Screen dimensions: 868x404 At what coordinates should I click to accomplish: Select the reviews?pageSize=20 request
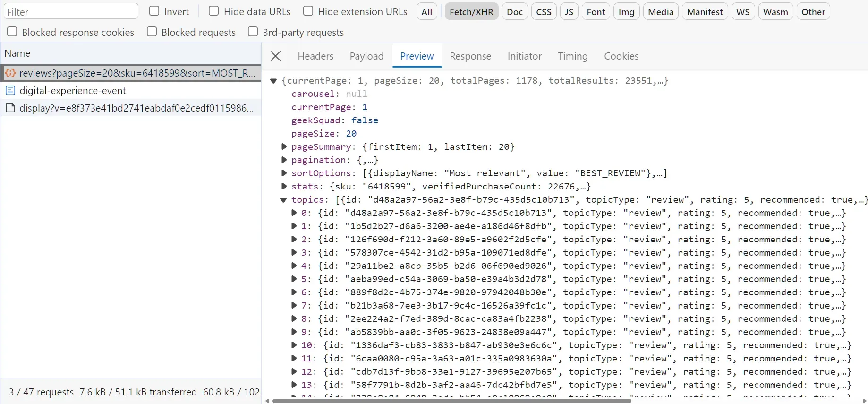pos(131,73)
